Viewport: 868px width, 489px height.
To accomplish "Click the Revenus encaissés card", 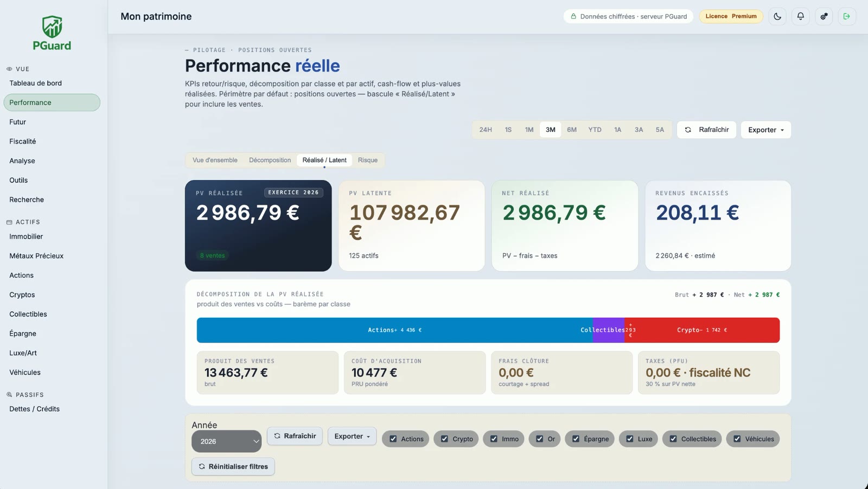I will click(718, 226).
